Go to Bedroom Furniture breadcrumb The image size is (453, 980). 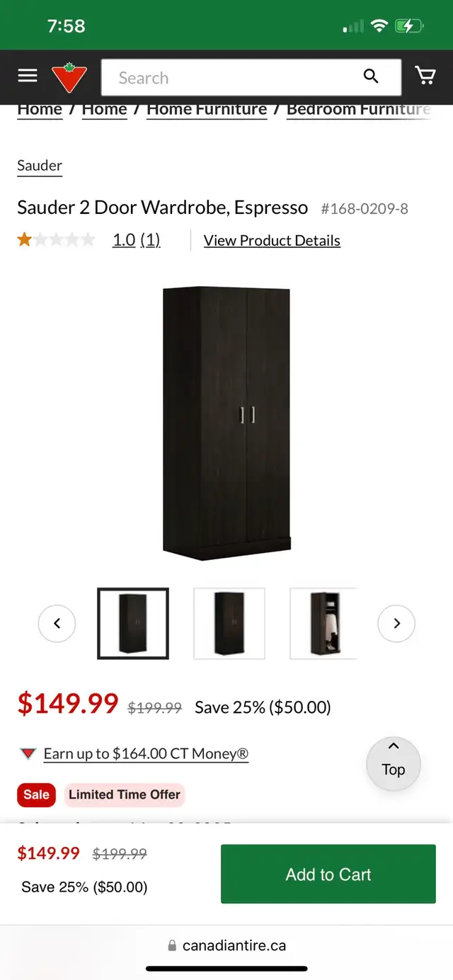(359, 110)
